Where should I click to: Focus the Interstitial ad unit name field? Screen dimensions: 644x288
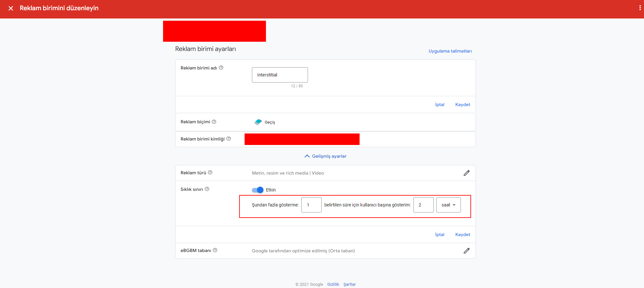pos(280,75)
